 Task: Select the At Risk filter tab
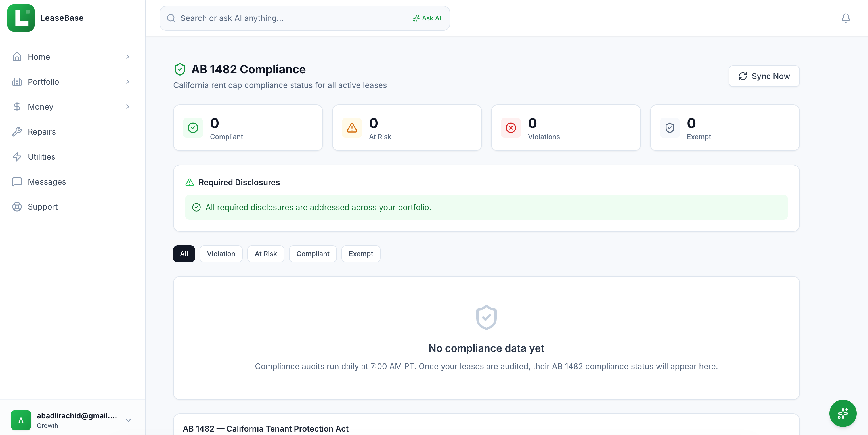click(x=265, y=254)
